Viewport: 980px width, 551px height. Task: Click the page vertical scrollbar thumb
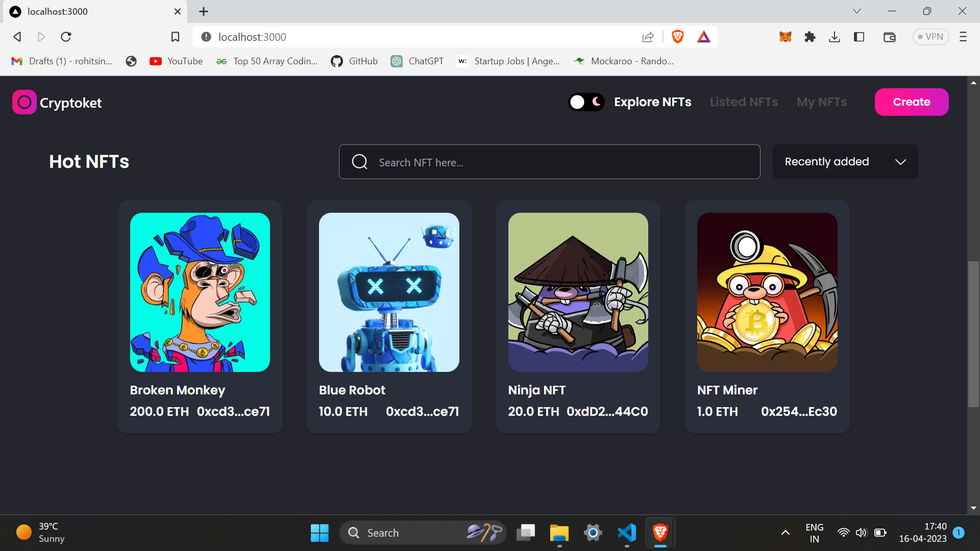(973, 334)
